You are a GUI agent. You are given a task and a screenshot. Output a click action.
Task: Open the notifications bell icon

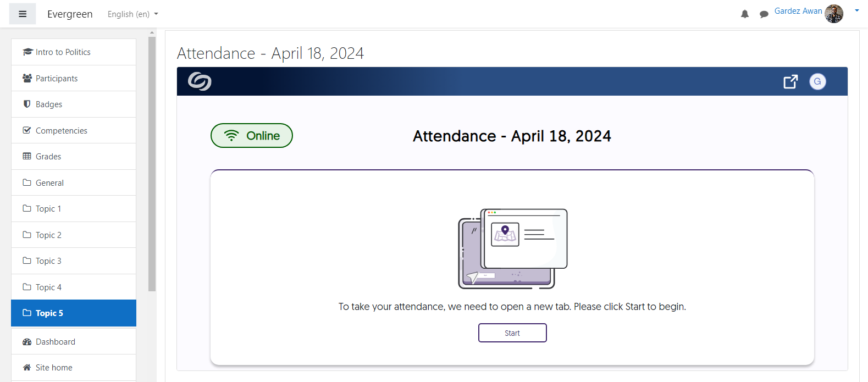[x=745, y=14]
